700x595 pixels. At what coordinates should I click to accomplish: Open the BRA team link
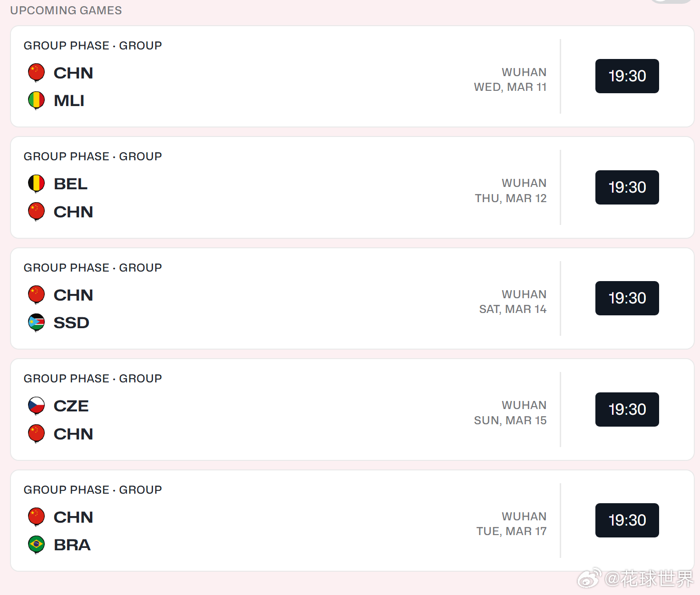72,545
